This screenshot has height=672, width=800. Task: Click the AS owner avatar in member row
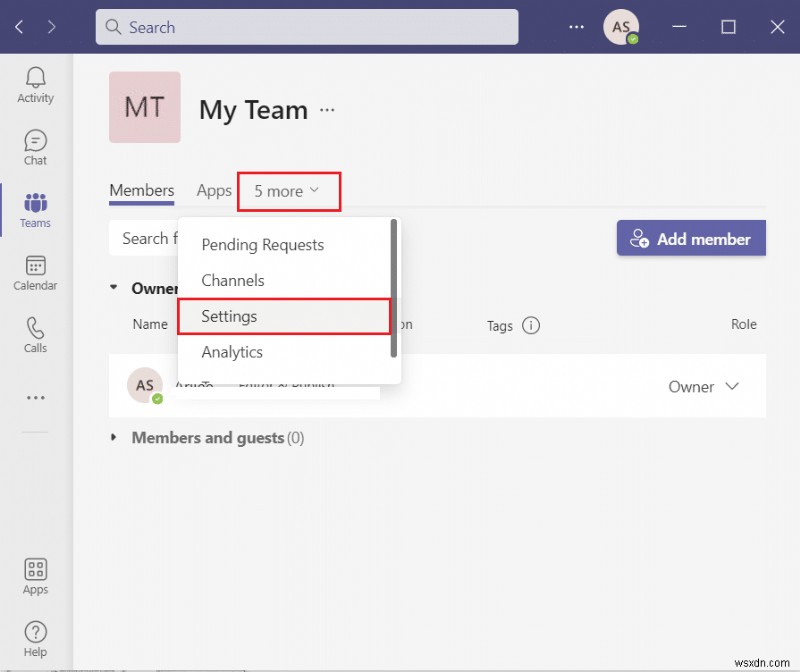pyautogui.click(x=145, y=385)
